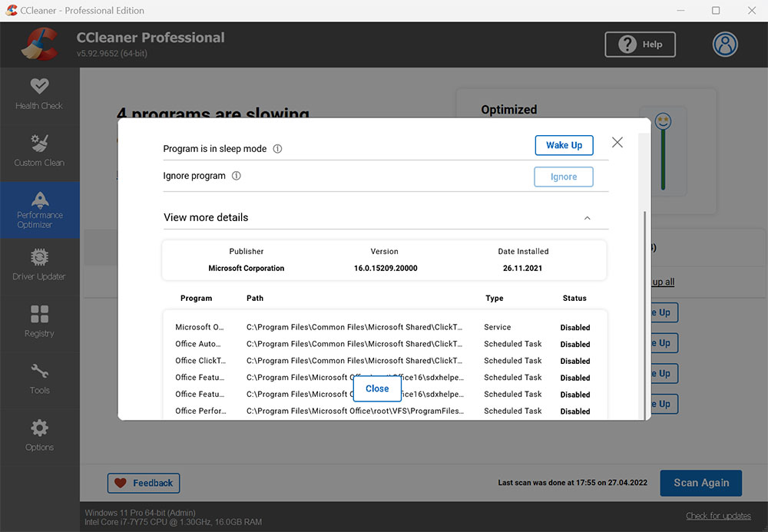
Task: Open the Driver Updater tool
Action: [x=39, y=266]
